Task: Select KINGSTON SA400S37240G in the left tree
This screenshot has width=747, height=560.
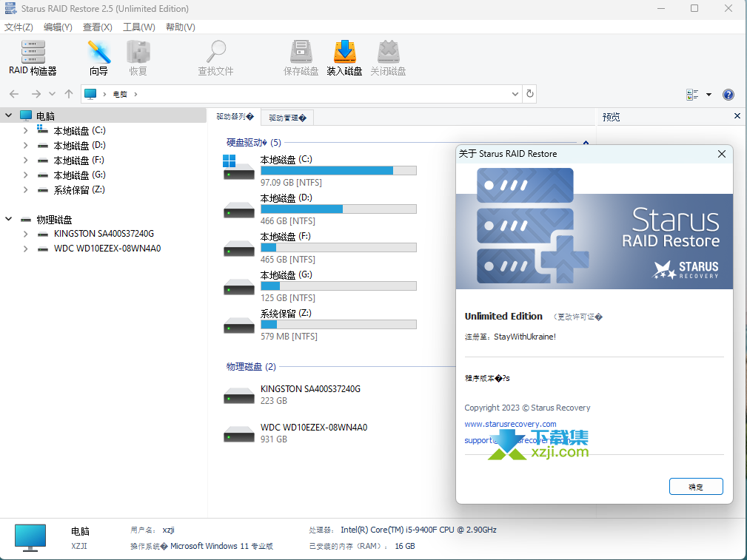Action: [x=104, y=234]
